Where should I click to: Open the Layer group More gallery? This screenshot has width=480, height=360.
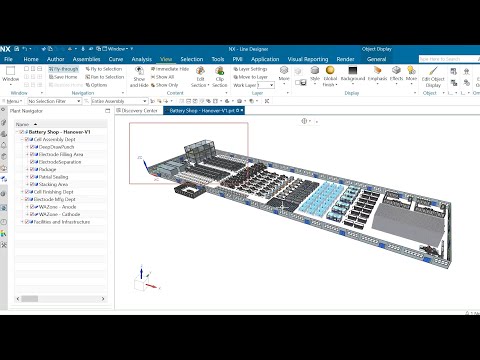pyautogui.click(x=284, y=75)
